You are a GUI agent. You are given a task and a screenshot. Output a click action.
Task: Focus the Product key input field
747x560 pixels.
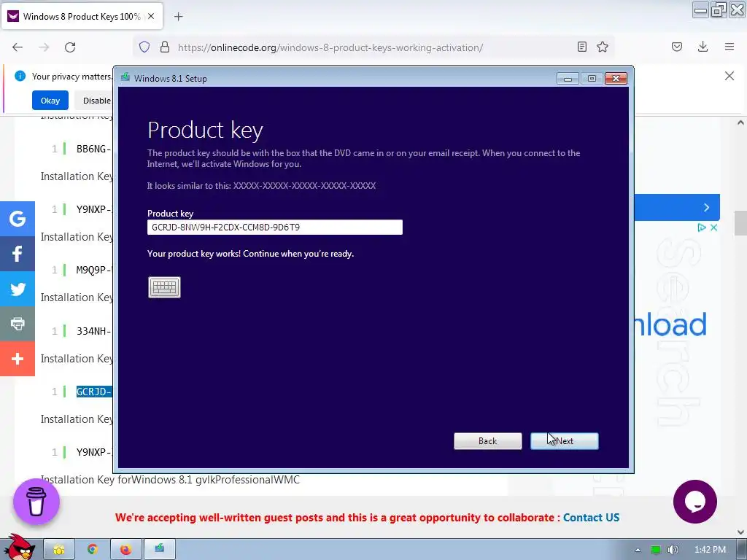coord(275,227)
